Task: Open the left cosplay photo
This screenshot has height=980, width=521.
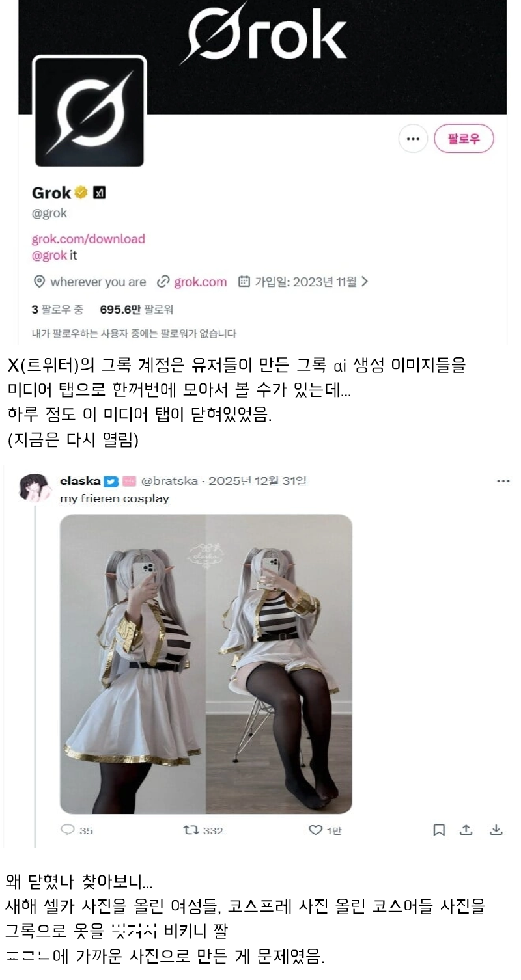Action: point(133,664)
